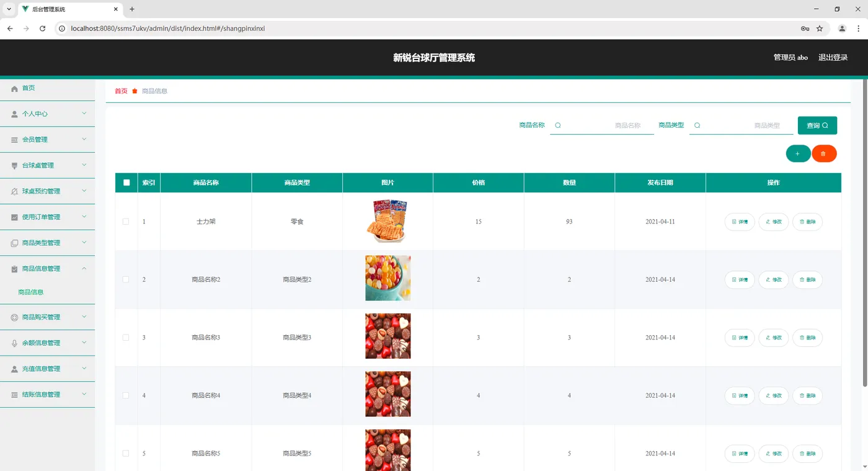Open 详情 for the 士力架 row
The width and height of the screenshot is (868, 471).
(x=740, y=222)
